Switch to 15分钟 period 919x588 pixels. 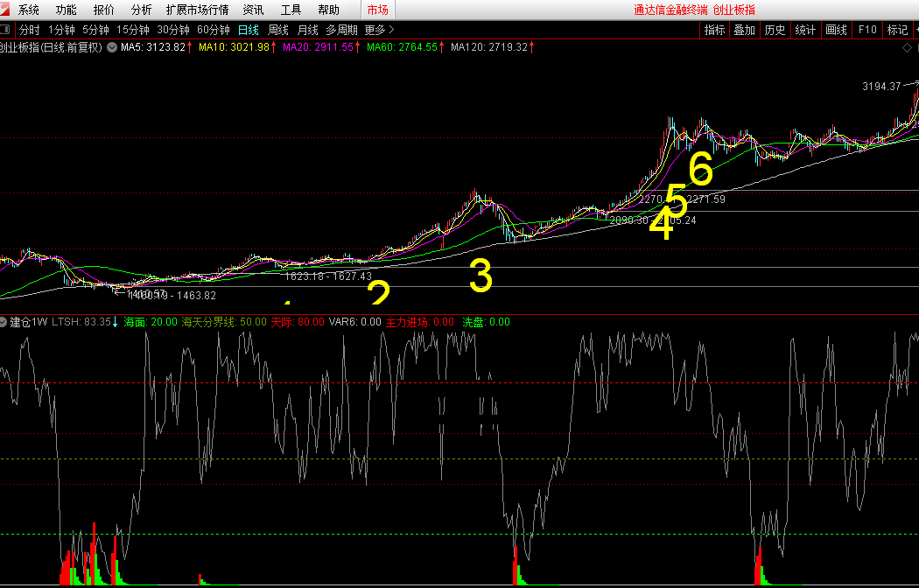(x=133, y=30)
